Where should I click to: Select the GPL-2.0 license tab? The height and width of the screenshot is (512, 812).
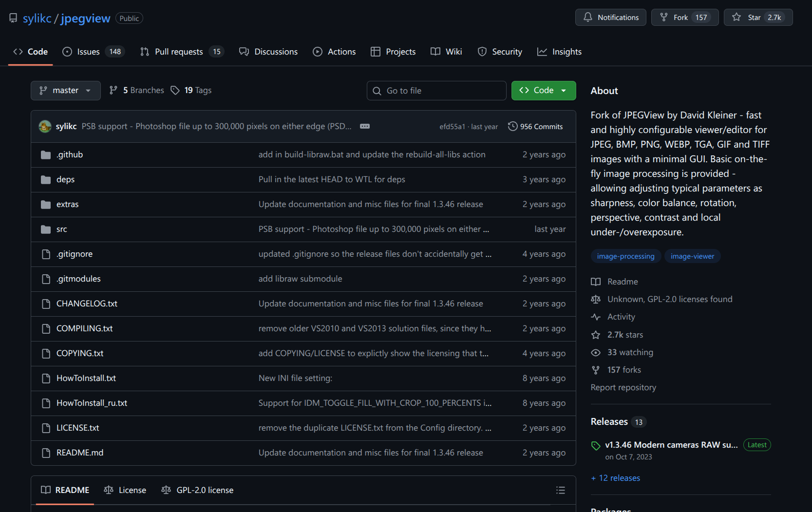pyautogui.click(x=197, y=490)
